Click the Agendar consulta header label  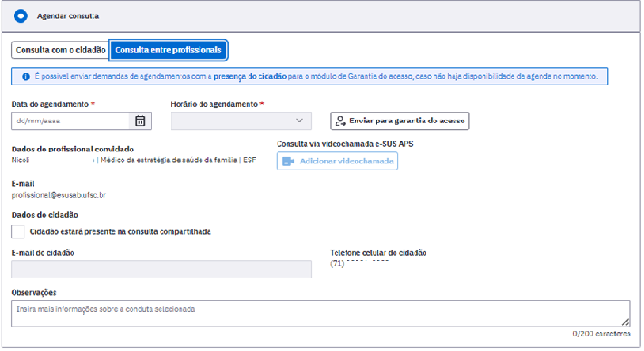click(x=68, y=16)
